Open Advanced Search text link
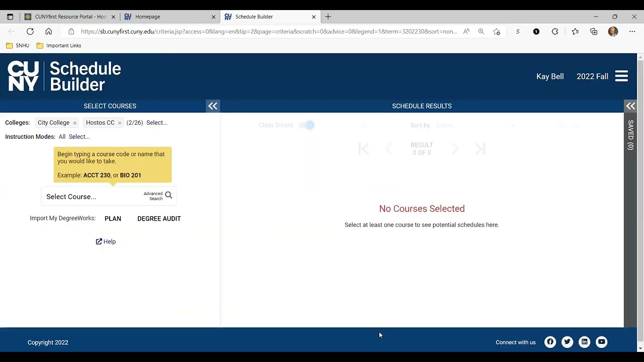The height and width of the screenshot is (362, 644). pos(153,196)
